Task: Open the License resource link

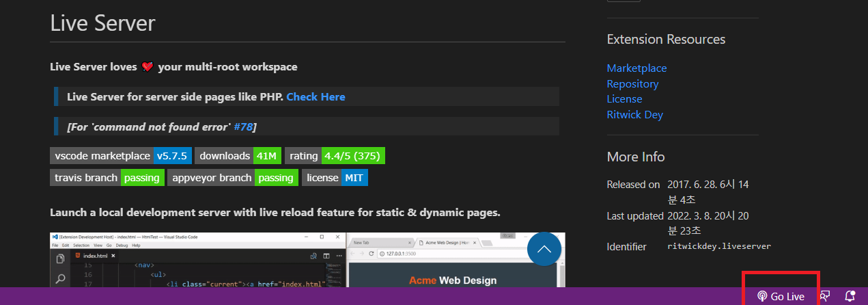Action: (624, 98)
